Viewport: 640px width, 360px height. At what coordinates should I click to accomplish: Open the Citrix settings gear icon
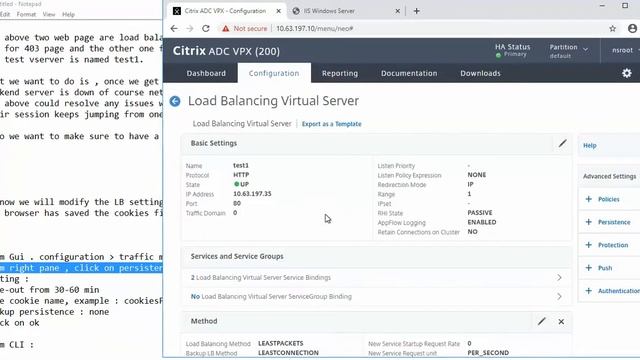[x=627, y=73]
